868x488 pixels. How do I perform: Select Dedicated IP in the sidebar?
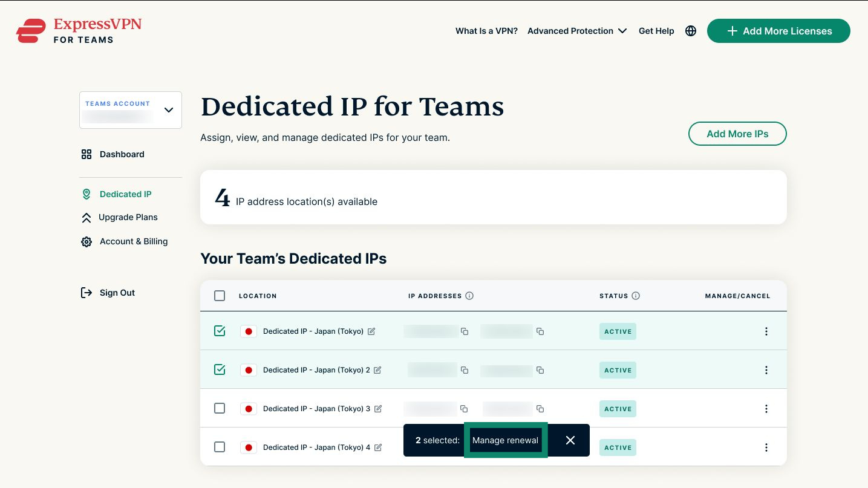(x=117, y=194)
